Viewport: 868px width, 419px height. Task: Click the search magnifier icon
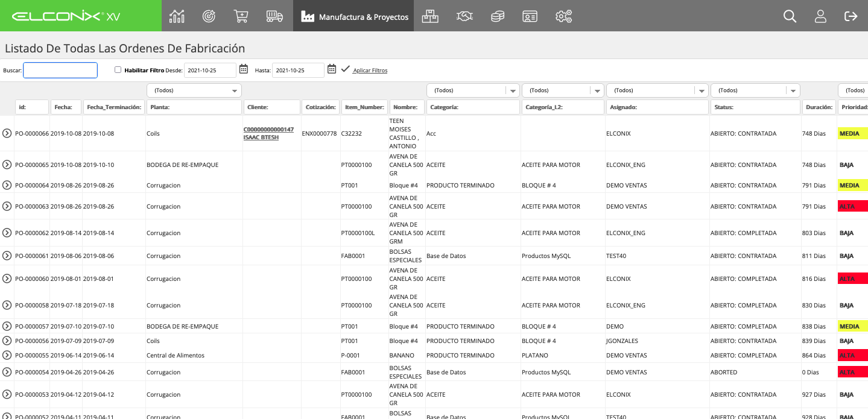point(790,16)
